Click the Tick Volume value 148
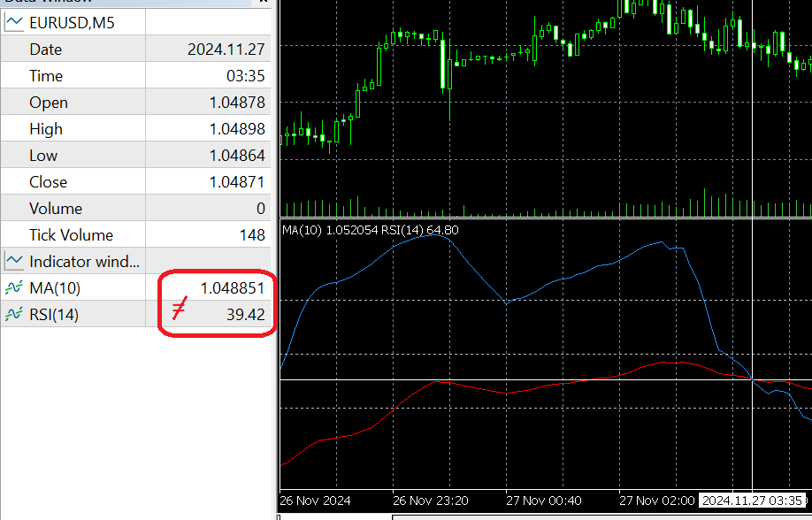 coord(252,234)
